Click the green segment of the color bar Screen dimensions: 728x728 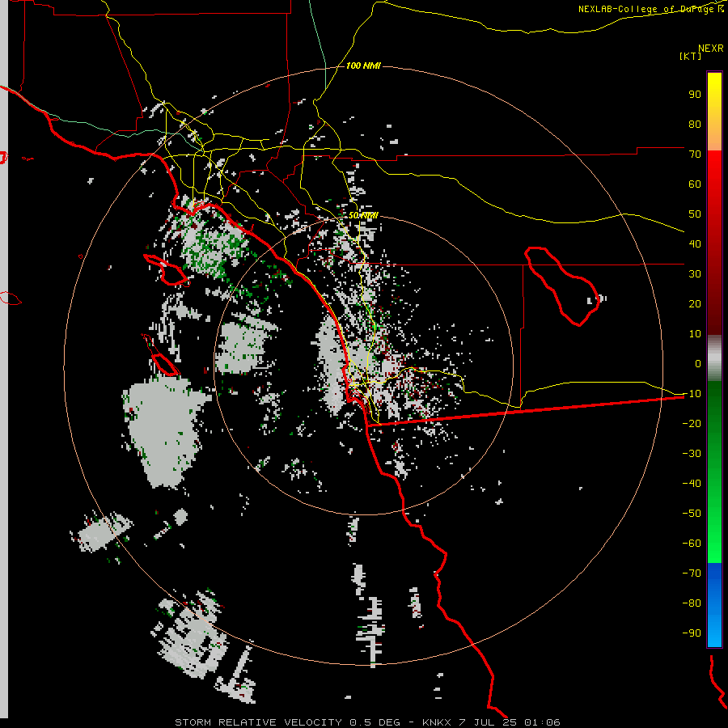[714, 472]
